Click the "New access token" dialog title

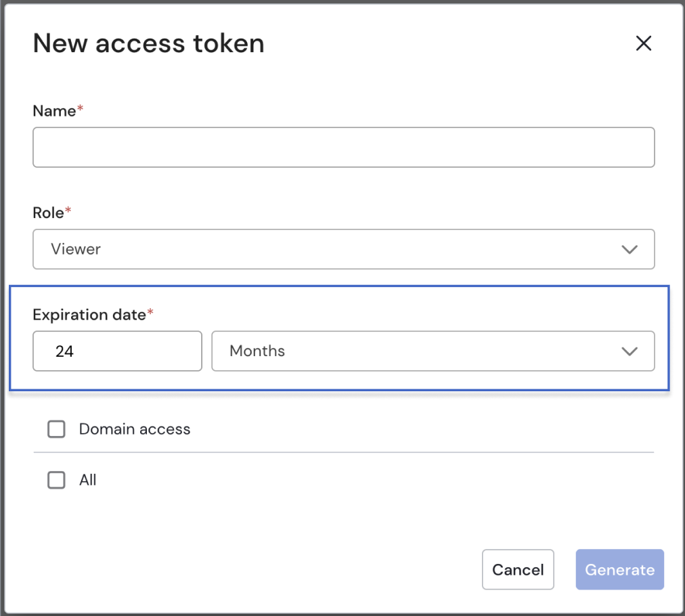click(148, 44)
